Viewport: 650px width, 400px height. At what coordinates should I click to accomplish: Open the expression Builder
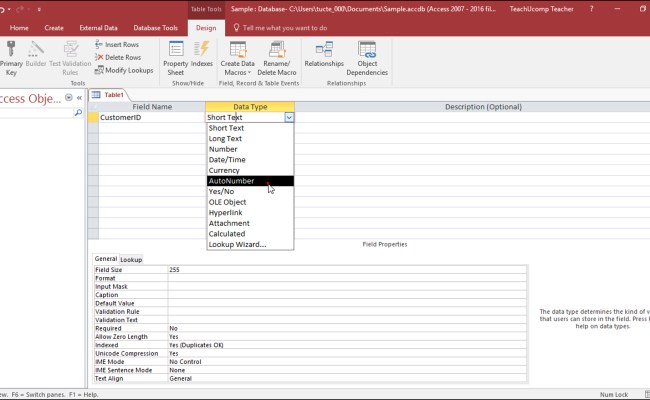[36, 54]
